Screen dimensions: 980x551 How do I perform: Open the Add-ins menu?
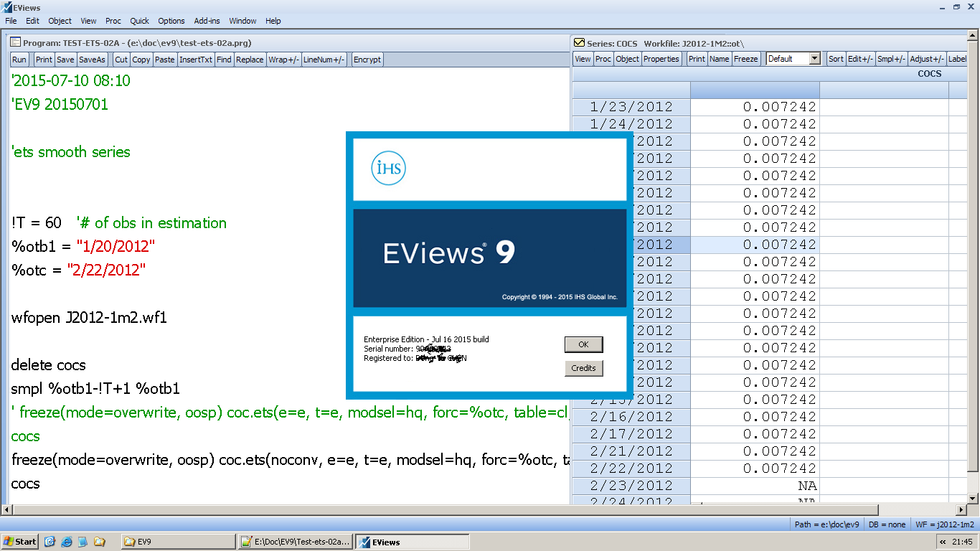point(207,21)
